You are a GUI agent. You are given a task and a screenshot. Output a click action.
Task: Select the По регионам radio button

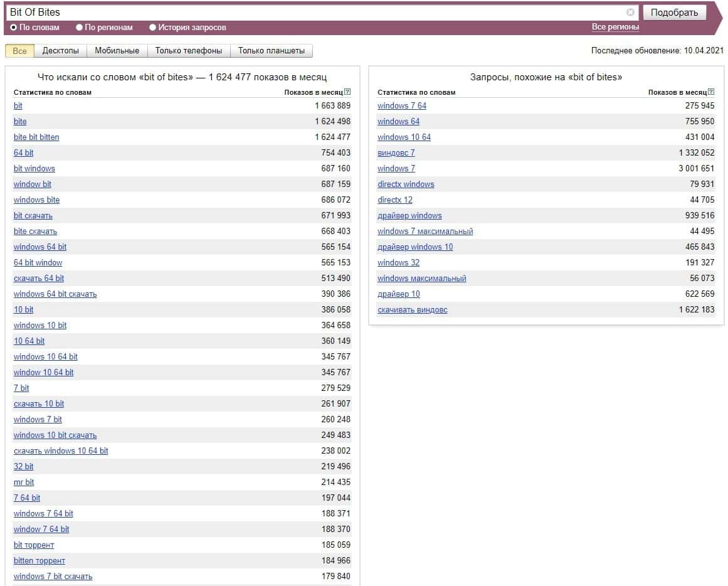click(79, 28)
